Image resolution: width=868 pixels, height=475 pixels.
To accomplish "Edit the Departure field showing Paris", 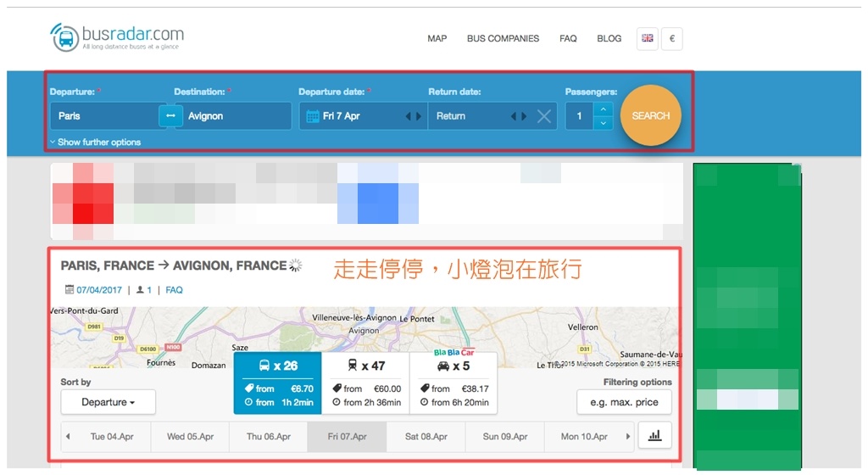I will tap(104, 115).
